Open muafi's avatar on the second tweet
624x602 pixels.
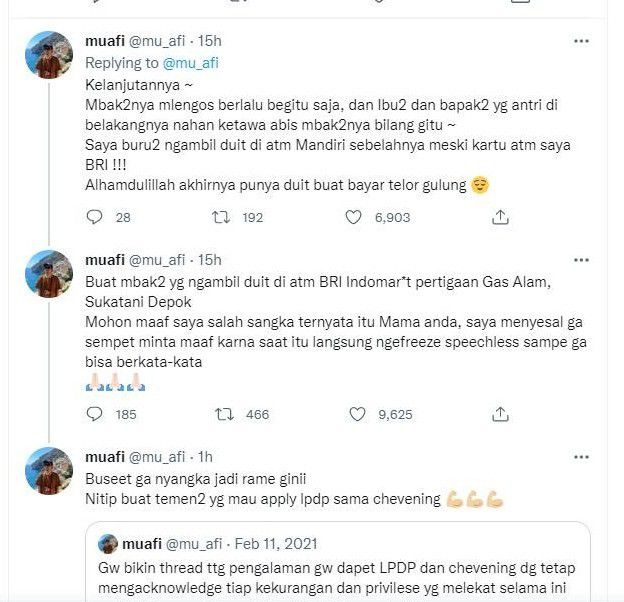click(x=48, y=273)
